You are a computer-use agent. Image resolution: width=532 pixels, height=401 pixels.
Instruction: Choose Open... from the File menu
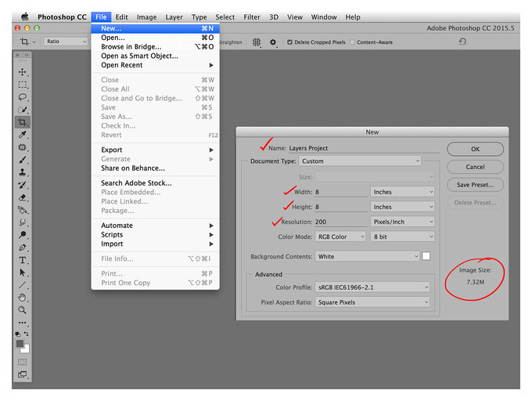[156, 38]
